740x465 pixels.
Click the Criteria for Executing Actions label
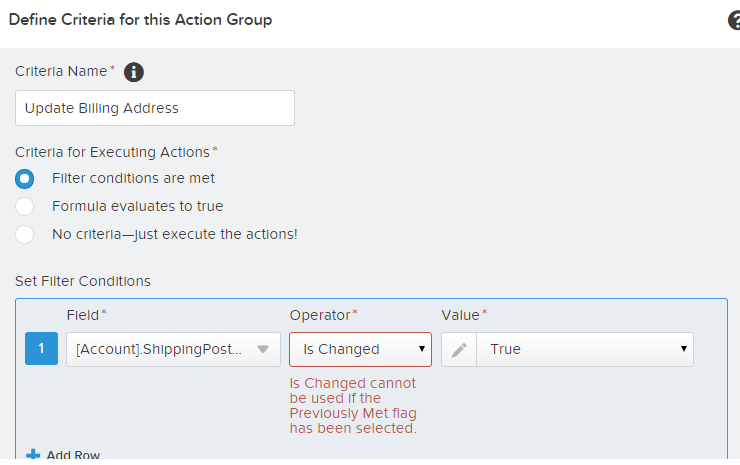tap(113, 152)
